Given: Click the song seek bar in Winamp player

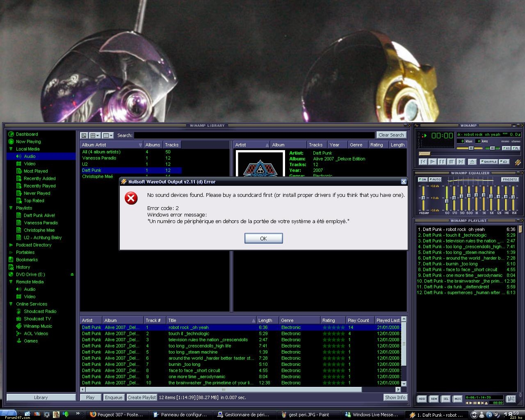Looking at the screenshot, I should 470,154.
